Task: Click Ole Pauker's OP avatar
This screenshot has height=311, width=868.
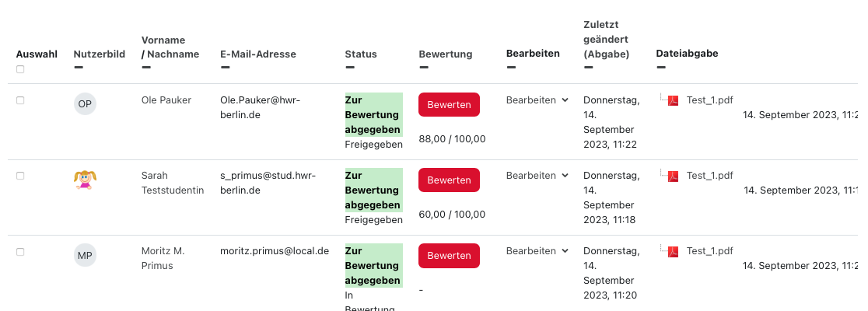Action: pyautogui.click(x=85, y=103)
